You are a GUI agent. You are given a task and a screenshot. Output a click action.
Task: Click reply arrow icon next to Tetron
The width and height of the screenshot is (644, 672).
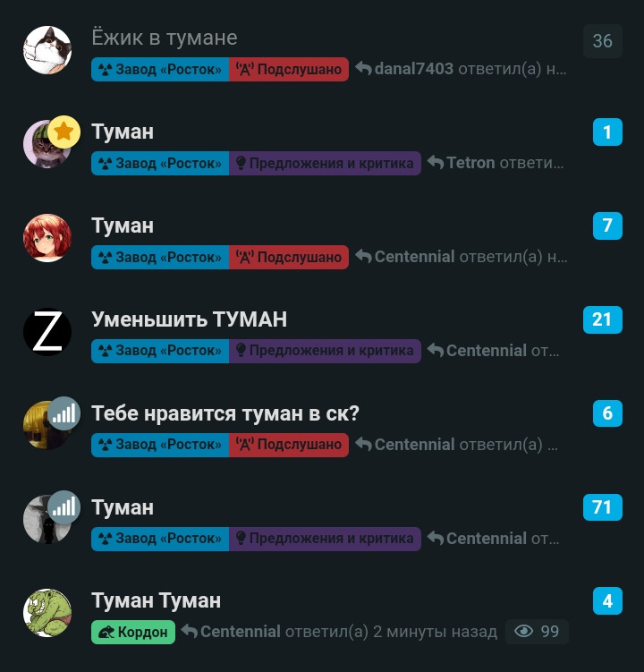pyautogui.click(x=436, y=163)
